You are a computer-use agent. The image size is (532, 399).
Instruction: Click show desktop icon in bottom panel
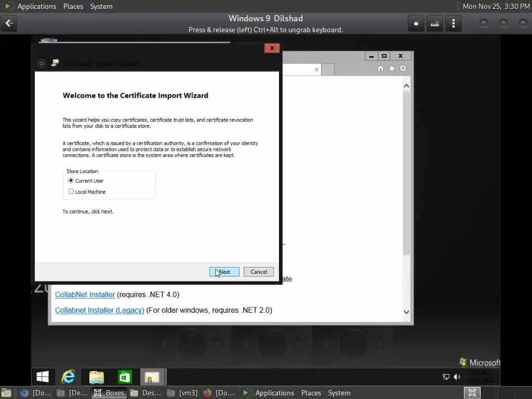click(6, 393)
